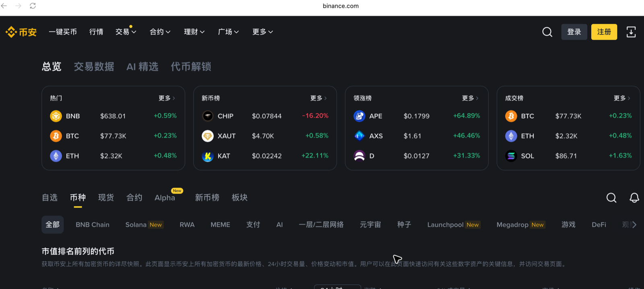Click the binance.com address bar
Image resolution: width=644 pixels, height=289 pixels.
341,6
